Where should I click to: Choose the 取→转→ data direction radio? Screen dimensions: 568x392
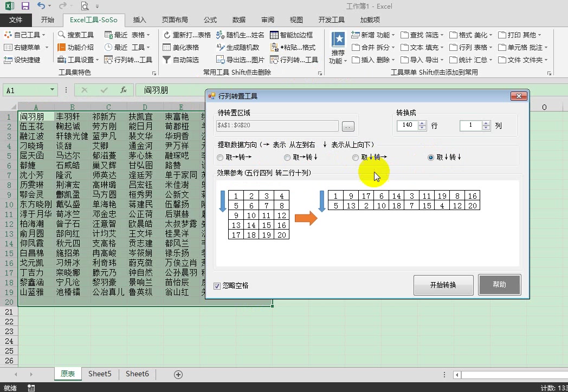coord(221,158)
